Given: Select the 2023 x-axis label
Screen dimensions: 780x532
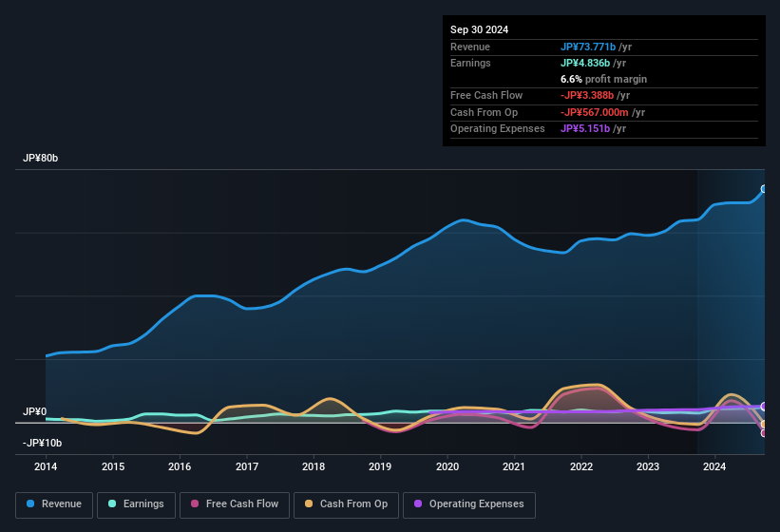Looking at the screenshot, I should [648, 466].
